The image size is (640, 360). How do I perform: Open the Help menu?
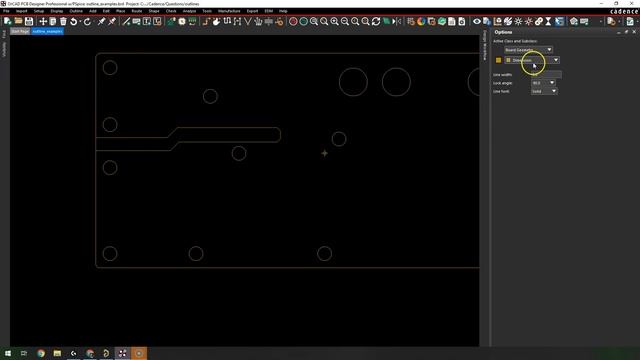click(283, 11)
